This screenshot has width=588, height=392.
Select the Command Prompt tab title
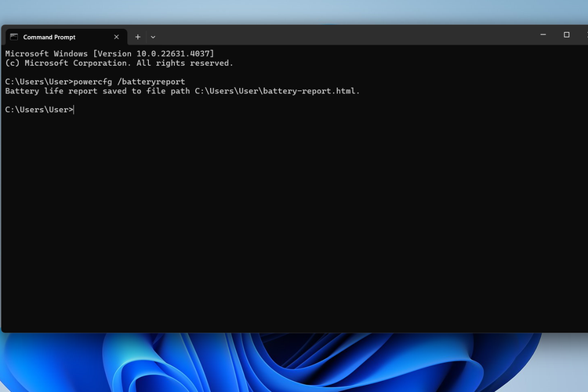click(x=49, y=37)
